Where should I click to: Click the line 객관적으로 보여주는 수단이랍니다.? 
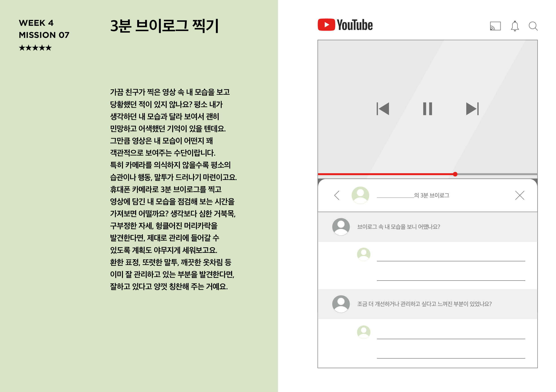pyautogui.click(x=163, y=153)
